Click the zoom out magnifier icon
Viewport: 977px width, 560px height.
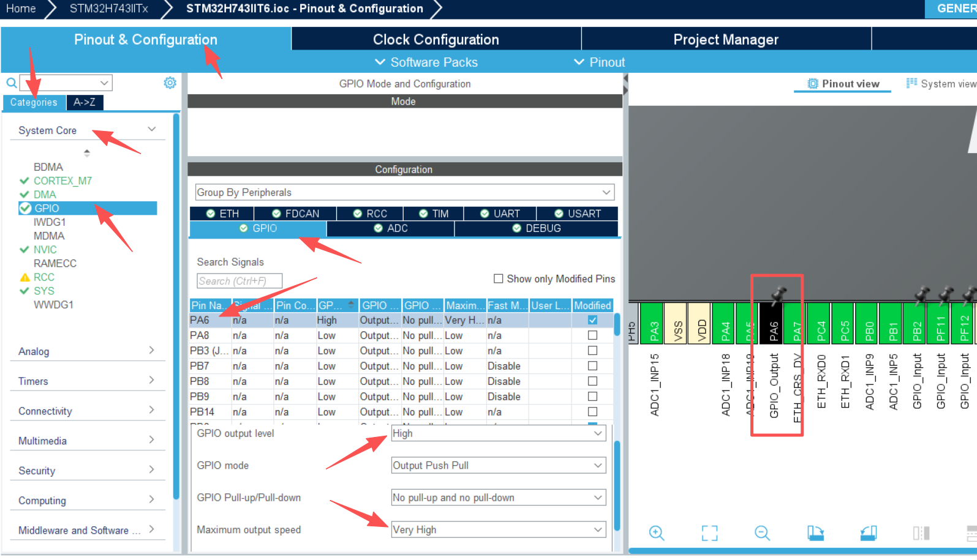(x=762, y=532)
